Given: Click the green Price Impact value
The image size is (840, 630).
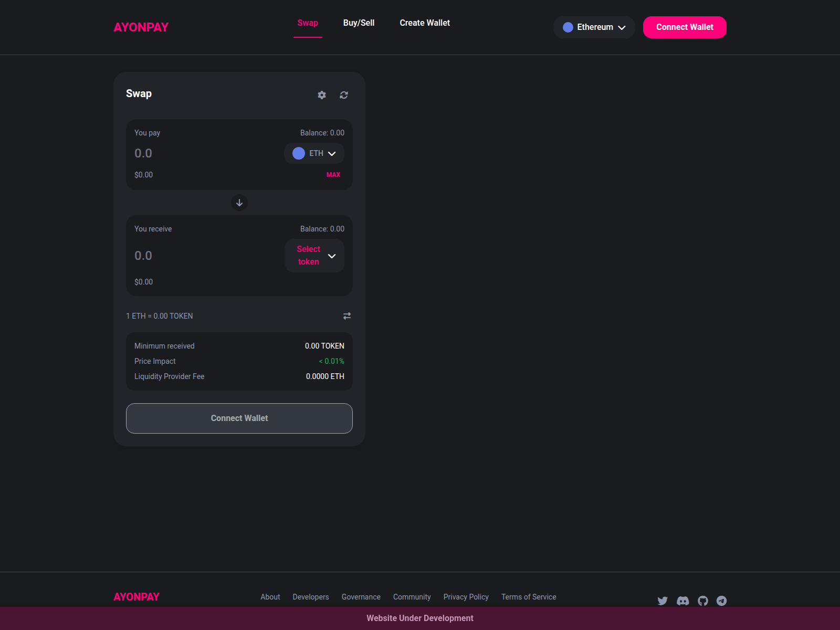Looking at the screenshot, I should 331,361.
